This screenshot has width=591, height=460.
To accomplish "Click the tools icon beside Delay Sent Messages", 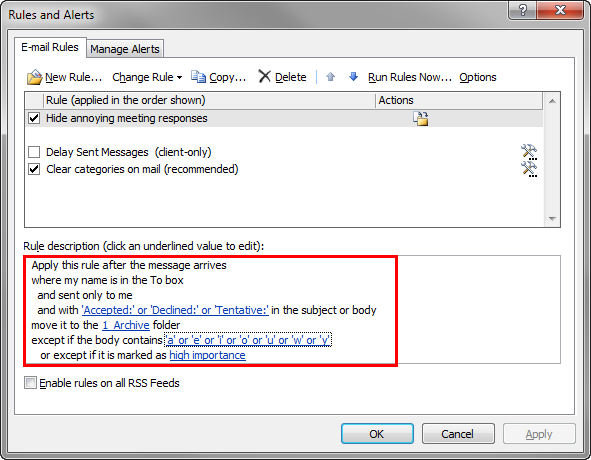I will 529,152.
